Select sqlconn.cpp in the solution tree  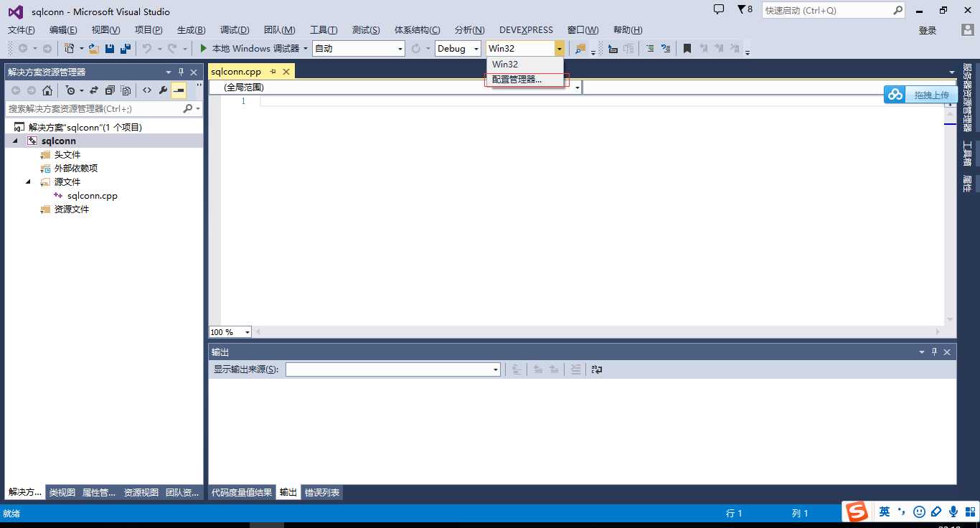click(x=93, y=196)
